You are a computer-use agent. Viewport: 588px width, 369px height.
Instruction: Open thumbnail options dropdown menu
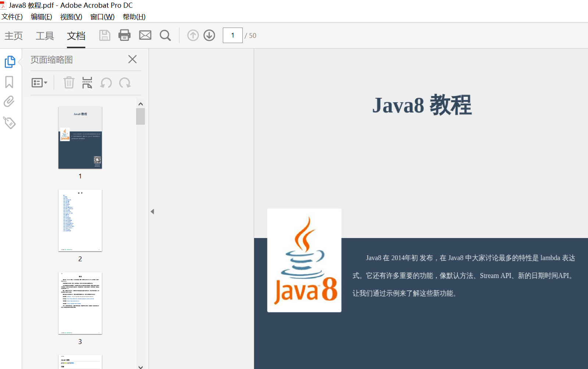click(x=39, y=83)
